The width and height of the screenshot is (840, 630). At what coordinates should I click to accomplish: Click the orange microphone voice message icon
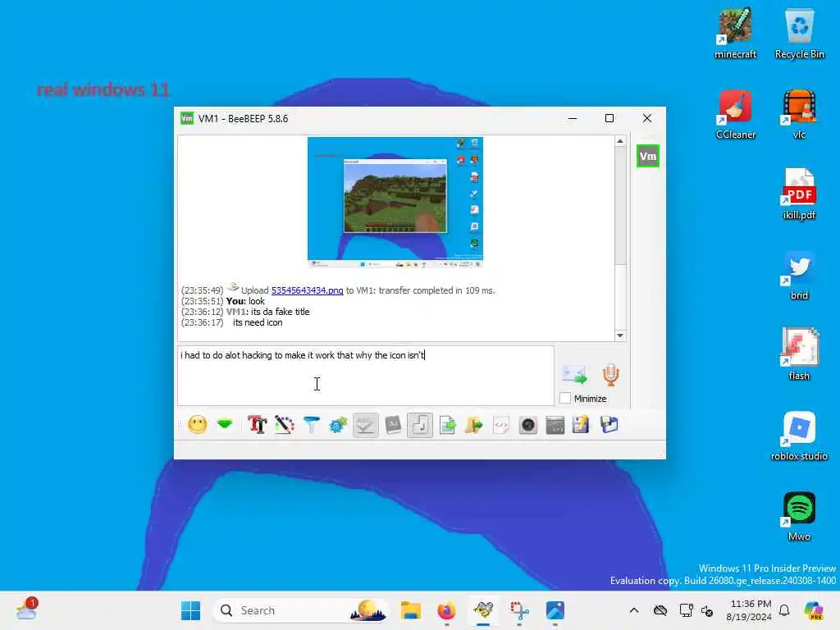point(610,375)
